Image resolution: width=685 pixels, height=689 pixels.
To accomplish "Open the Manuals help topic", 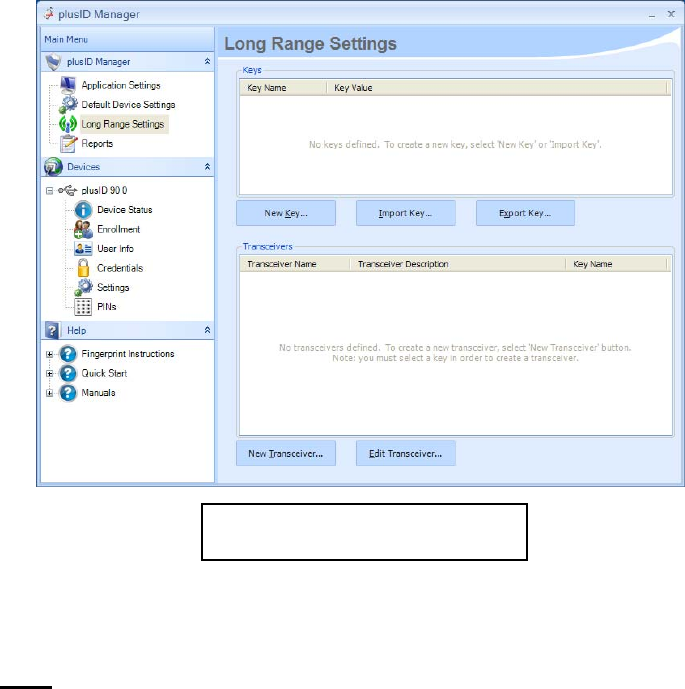I will [x=98, y=392].
